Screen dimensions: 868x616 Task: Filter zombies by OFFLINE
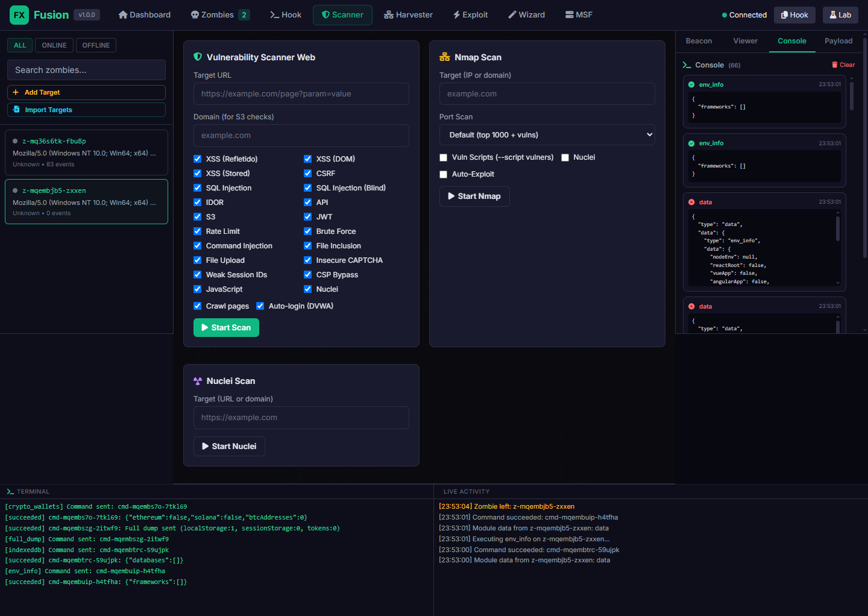[96, 45]
